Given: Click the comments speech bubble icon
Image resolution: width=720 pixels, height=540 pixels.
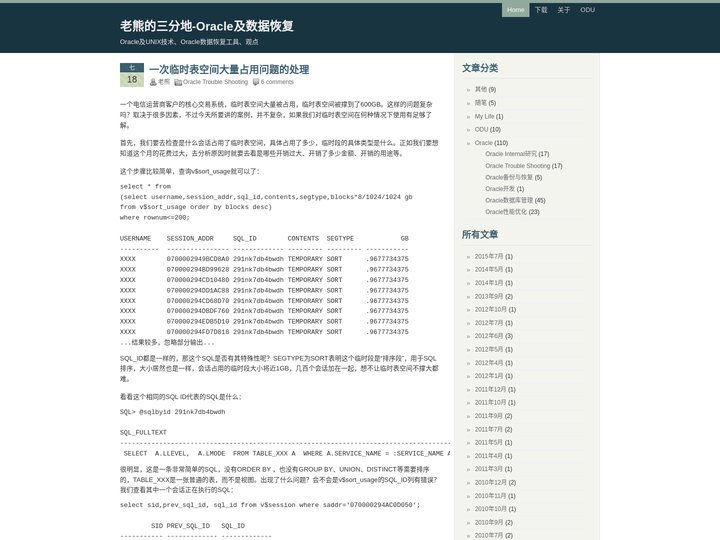Looking at the screenshot, I should pos(256,82).
